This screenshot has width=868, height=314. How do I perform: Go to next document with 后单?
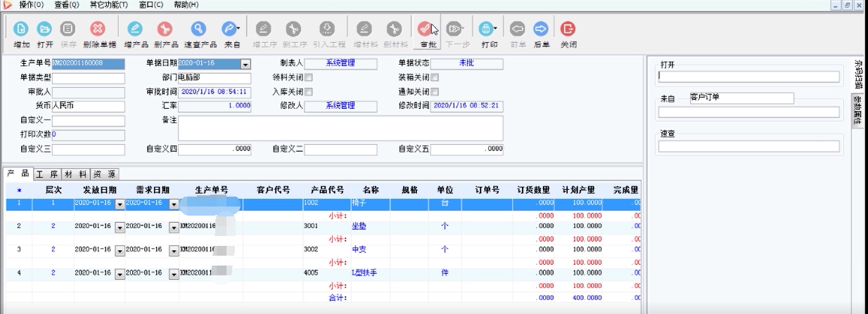[541, 29]
